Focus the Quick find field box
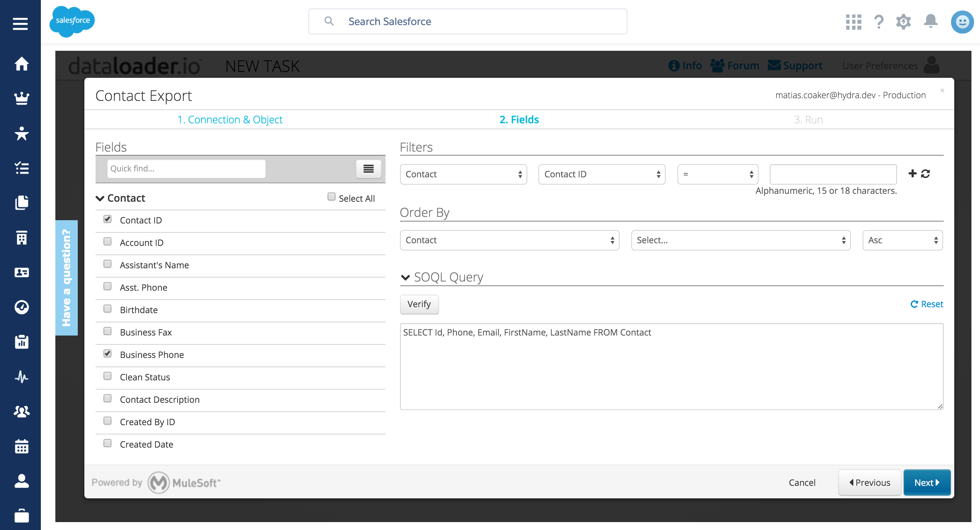This screenshot has height=530, width=980. (x=186, y=168)
